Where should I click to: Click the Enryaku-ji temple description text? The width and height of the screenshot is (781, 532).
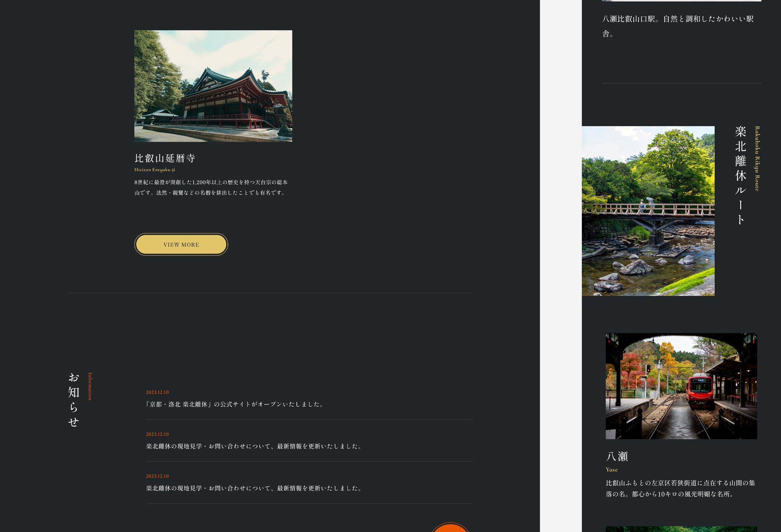coord(211,187)
